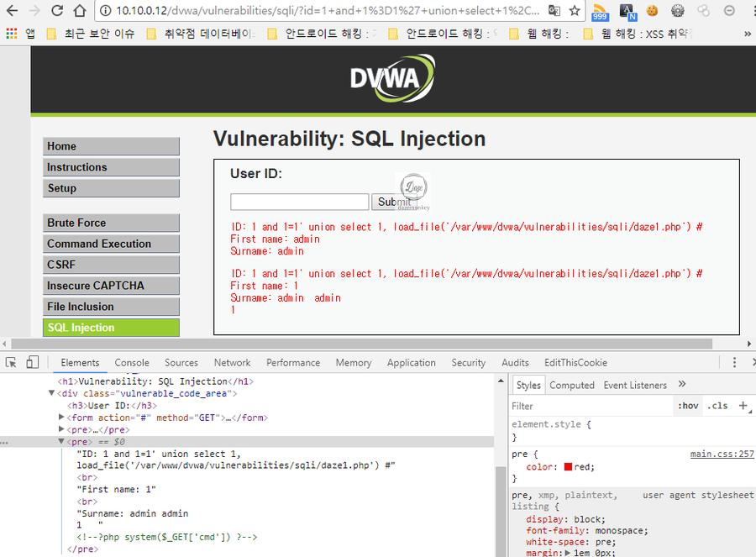This screenshot has height=557, width=756.
Task: Expand the margin property triangle
Action: tap(568, 553)
